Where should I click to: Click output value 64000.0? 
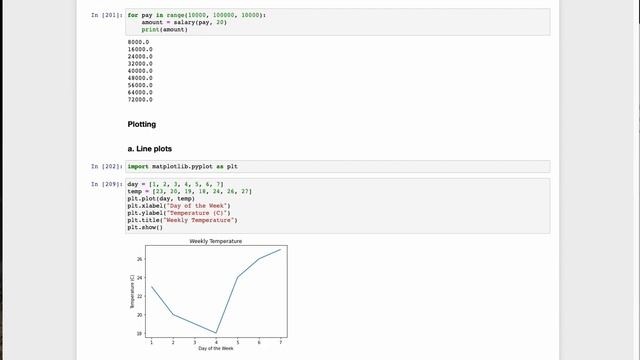coord(140,92)
